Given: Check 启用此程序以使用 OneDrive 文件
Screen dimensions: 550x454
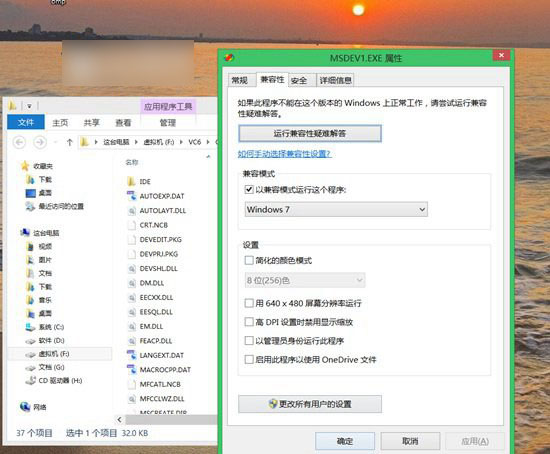Looking at the screenshot, I should pos(249,359).
